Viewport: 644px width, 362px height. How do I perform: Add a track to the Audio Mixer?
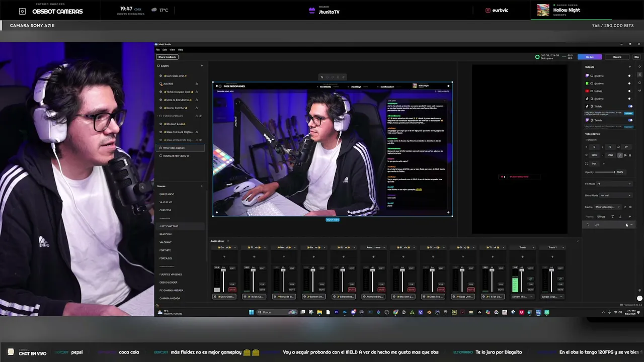coord(227,241)
